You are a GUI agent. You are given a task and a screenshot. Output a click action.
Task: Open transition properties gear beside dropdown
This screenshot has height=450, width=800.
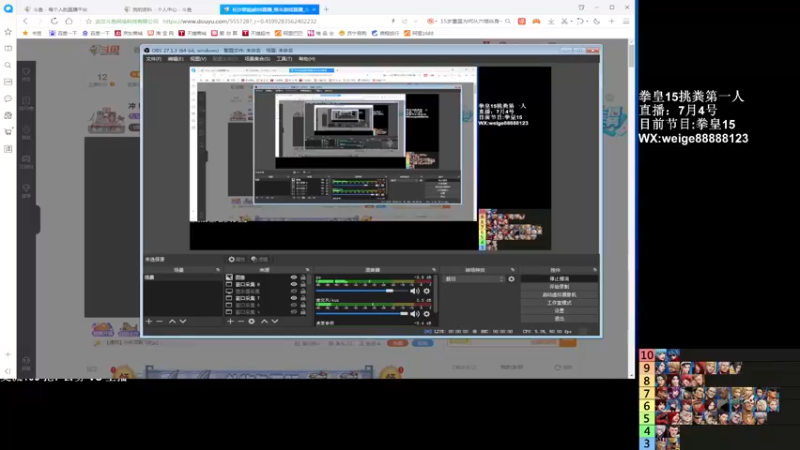click(x=511, y=279)
